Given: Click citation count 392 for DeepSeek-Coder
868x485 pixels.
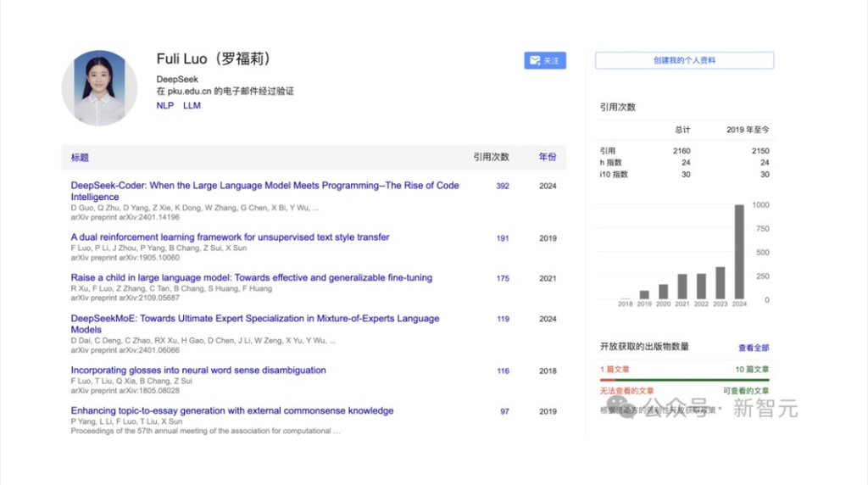Looking at the screenshot, I should click(x=503, y=187).
